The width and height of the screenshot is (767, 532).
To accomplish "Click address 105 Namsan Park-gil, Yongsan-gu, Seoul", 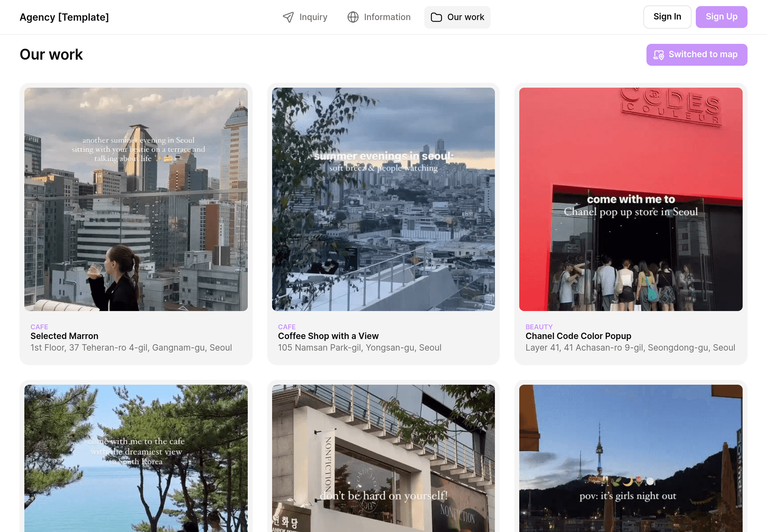I will pyautogui.click(x=359, y=348).
